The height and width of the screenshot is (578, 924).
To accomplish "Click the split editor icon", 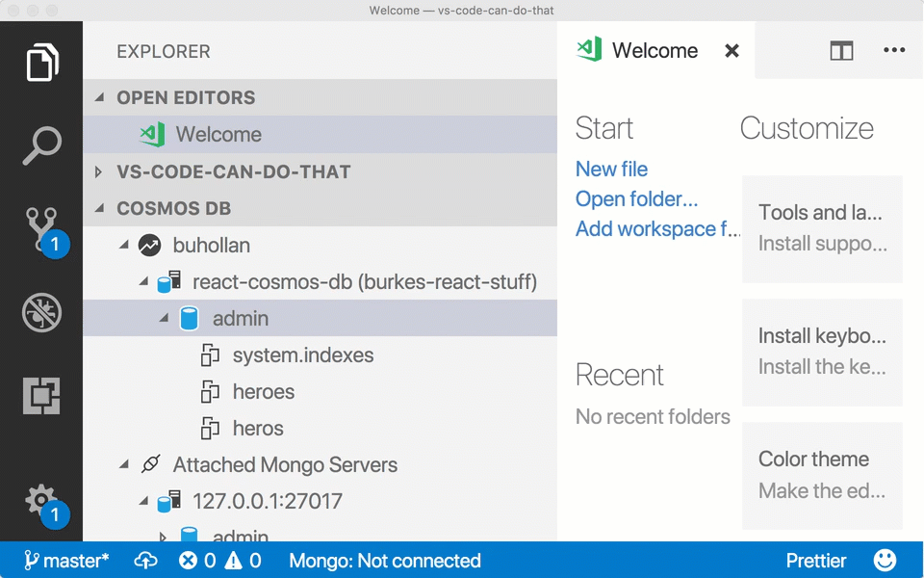I will pyautogui.click(x=841, y=51).
